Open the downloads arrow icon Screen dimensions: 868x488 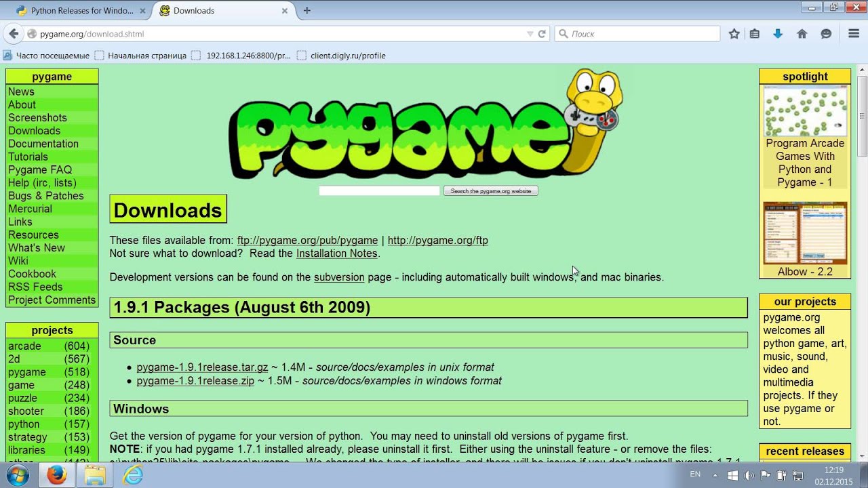point(778,34)
